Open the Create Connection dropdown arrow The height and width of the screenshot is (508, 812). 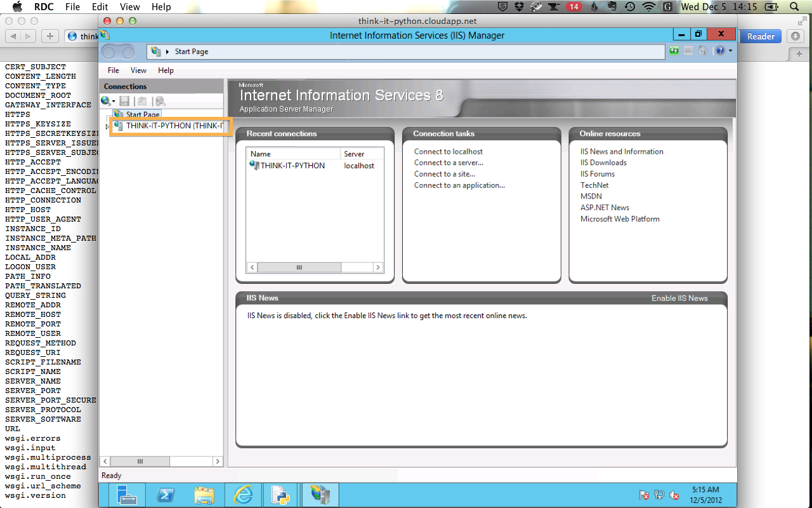coord(114,102)
